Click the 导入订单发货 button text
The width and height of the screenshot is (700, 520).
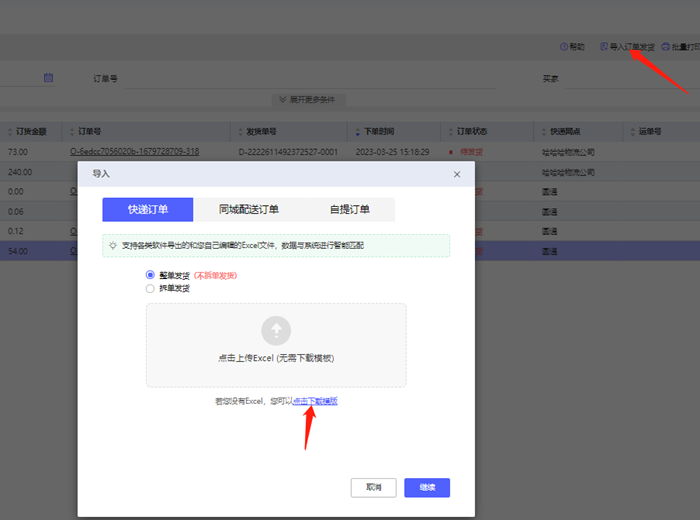point(632,47)
